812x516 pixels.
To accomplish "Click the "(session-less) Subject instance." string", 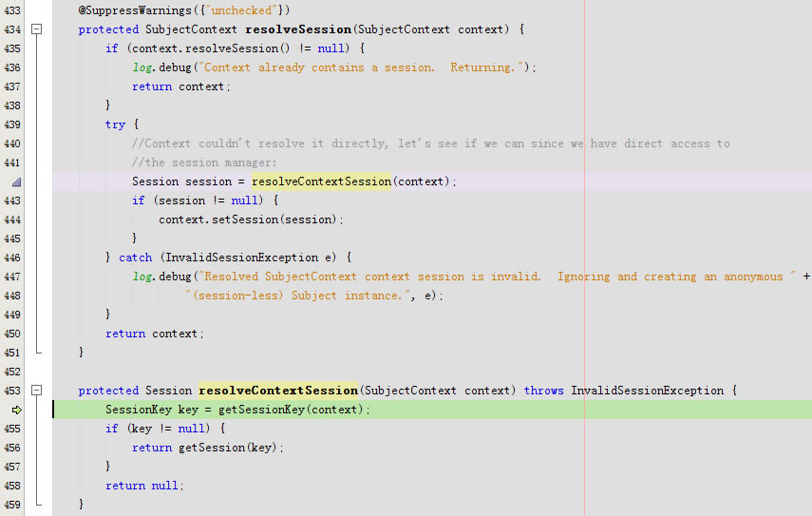I will [298, 296].
